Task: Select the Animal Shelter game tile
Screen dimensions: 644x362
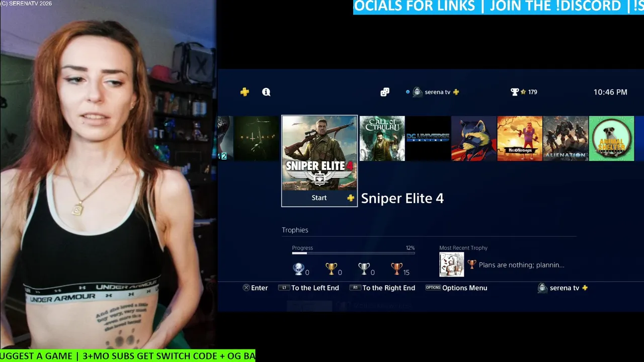Action: (611, 139)
